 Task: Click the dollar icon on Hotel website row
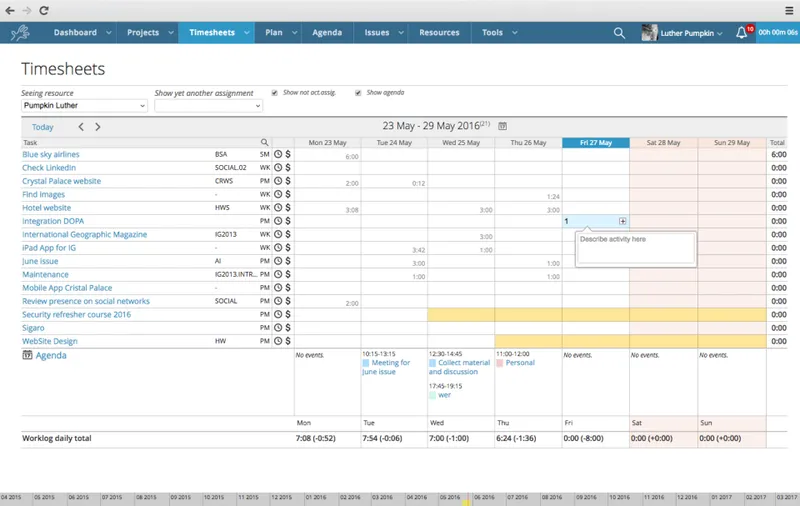click(x=288, y=208)
